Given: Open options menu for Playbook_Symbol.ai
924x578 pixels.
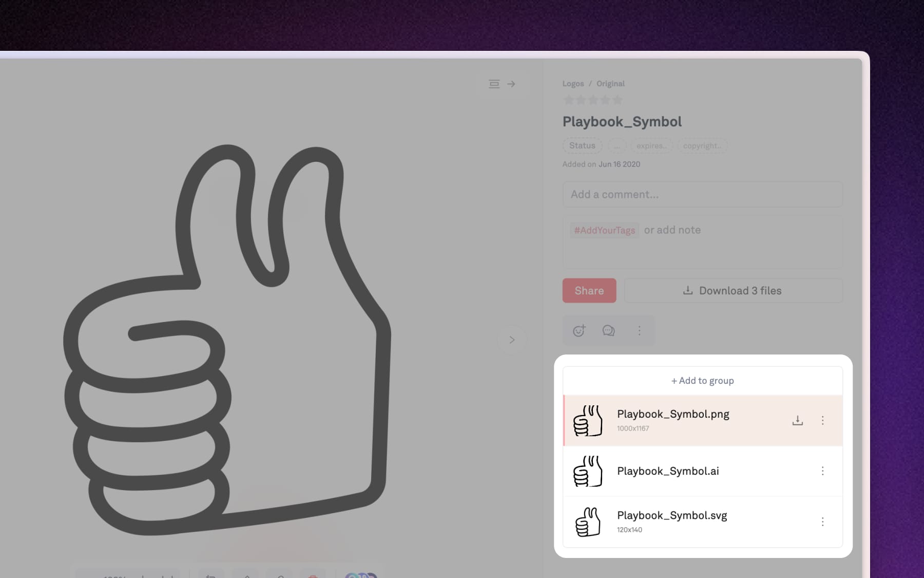Looking at the screenshot, I should click(822, 471).
